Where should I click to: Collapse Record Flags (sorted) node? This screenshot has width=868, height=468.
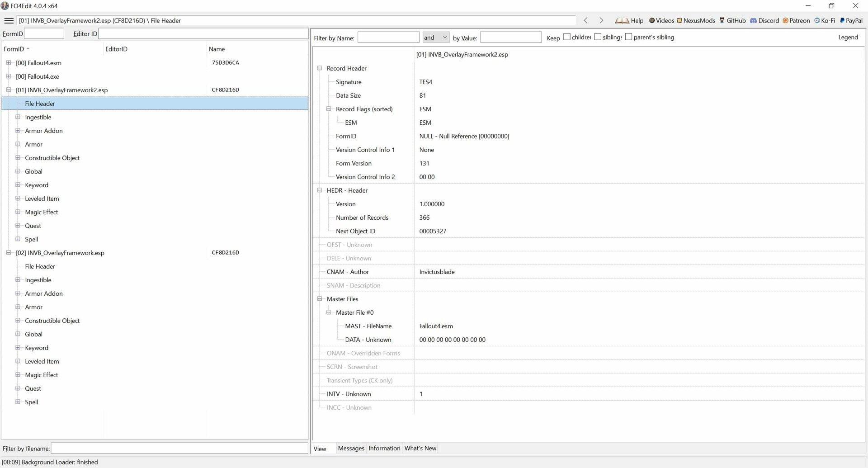pyautogui.click(x=329, y=109)
